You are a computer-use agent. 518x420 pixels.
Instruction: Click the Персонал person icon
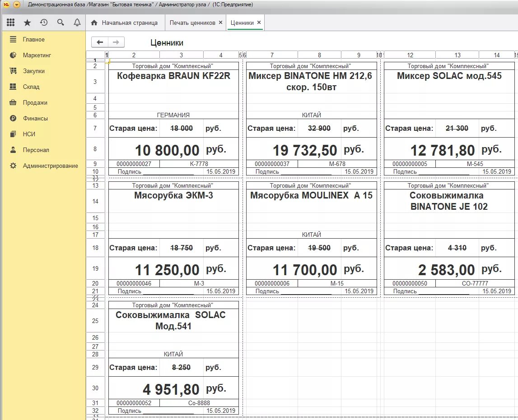point(13,150)
